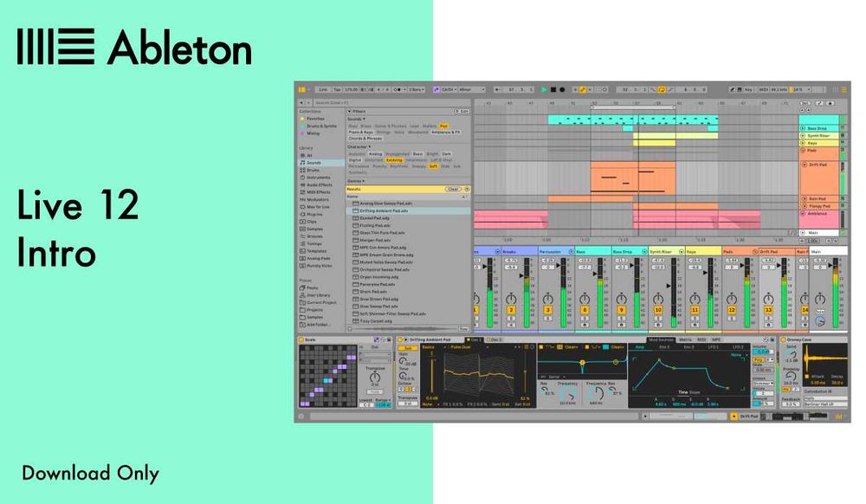Launch the Bass Drop track play icon
The height and width of the screenshot is (504, 866).
pyautogui.click(x=803, y=128)
